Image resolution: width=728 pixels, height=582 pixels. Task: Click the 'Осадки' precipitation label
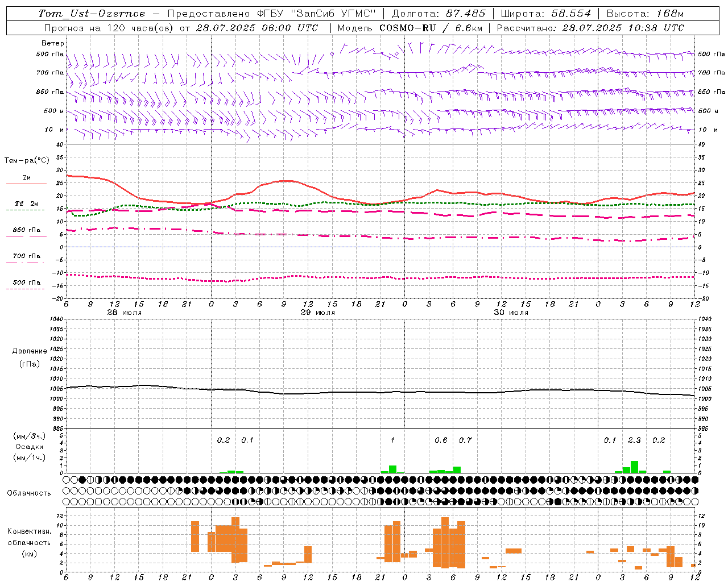pos(30,447)
